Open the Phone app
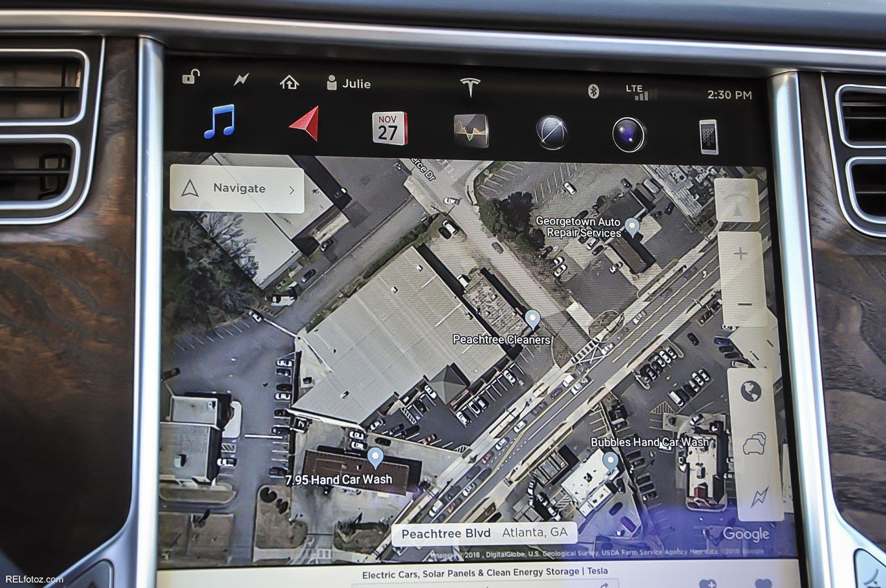 point(708,137)
